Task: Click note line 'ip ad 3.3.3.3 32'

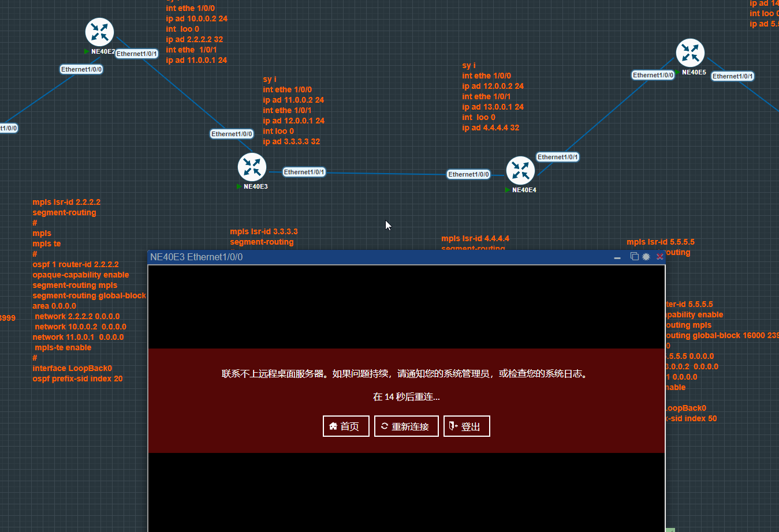Action: (x=291, y=142)
